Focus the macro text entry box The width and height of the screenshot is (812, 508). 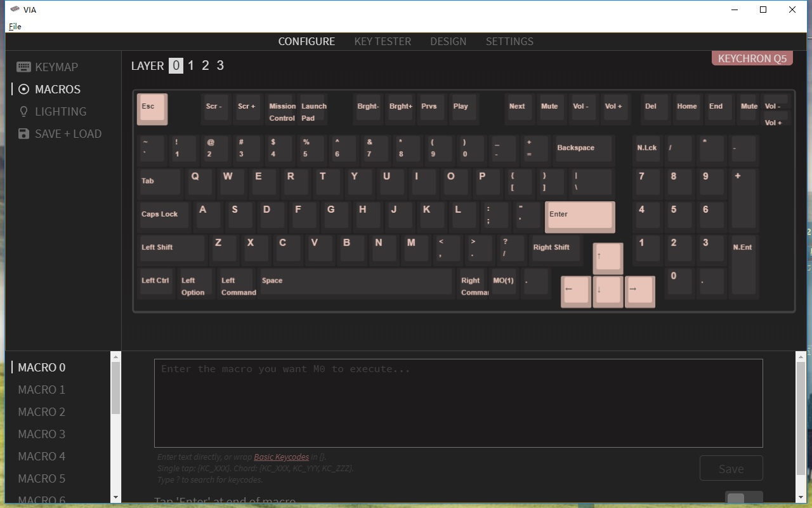(458, 403)
